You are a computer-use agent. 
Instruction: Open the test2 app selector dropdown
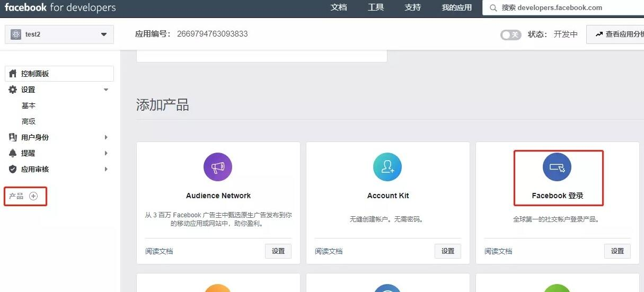point(59,34)
